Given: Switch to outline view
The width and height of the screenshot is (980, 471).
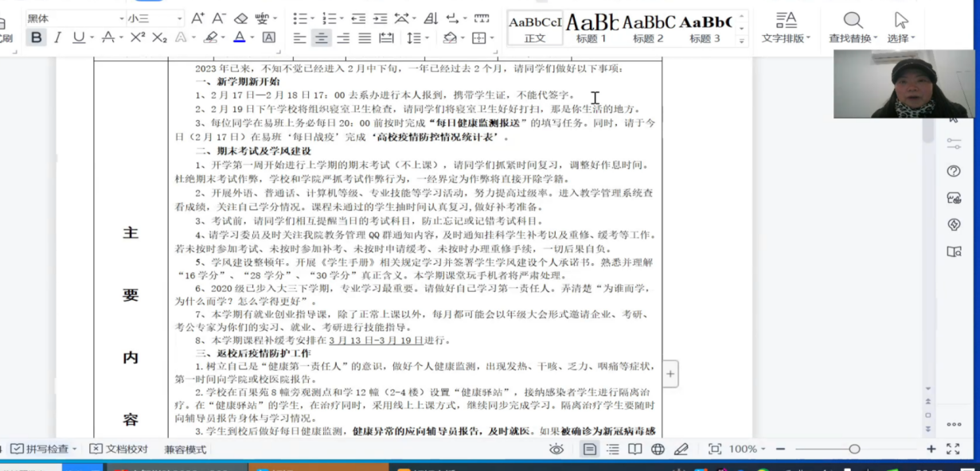Looking at the screenshot, I should tap(612, 449).
